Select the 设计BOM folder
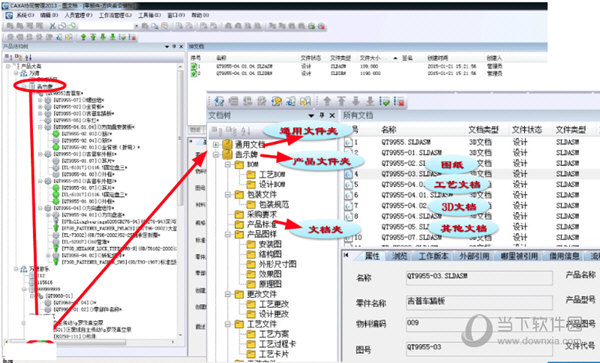This screenshot has width=600, height=363. [266, 185]
